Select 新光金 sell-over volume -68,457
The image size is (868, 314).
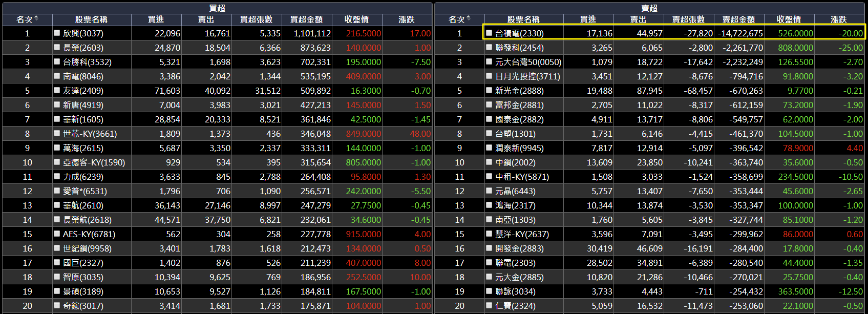(698, 91)
